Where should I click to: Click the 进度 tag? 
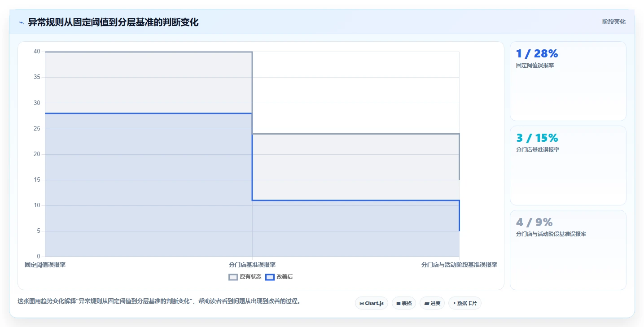coord(433,303)
